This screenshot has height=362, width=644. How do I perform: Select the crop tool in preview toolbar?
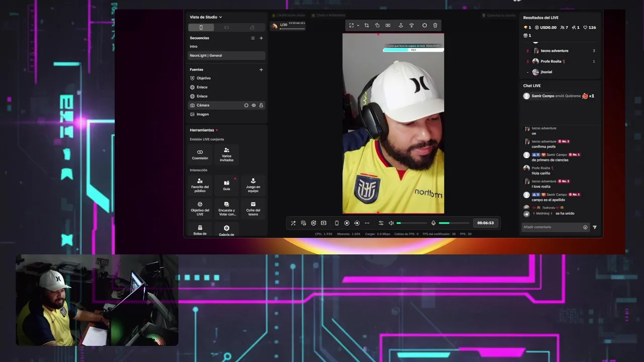tap(366, 26)
